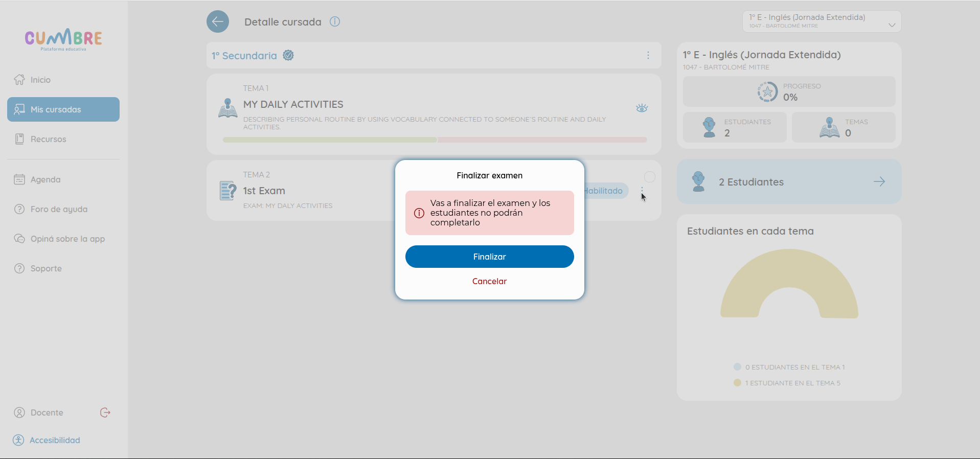Viewport: 980px width, 459px height.
Task: Click the logout icon next to Docente
Action: point(105,412)
